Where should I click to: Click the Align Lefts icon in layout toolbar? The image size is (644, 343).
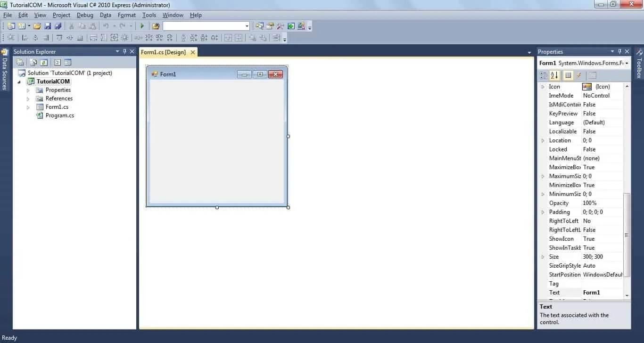pos(25,38)
